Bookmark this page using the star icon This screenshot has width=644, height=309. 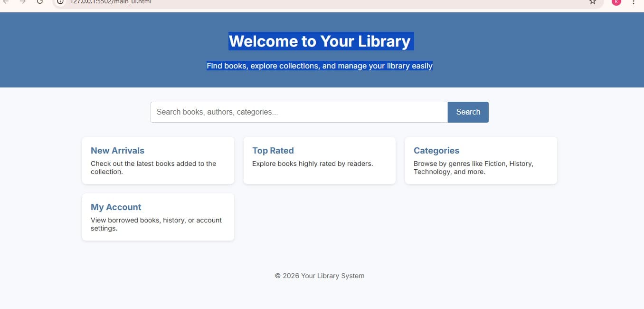tap(592, 2)
